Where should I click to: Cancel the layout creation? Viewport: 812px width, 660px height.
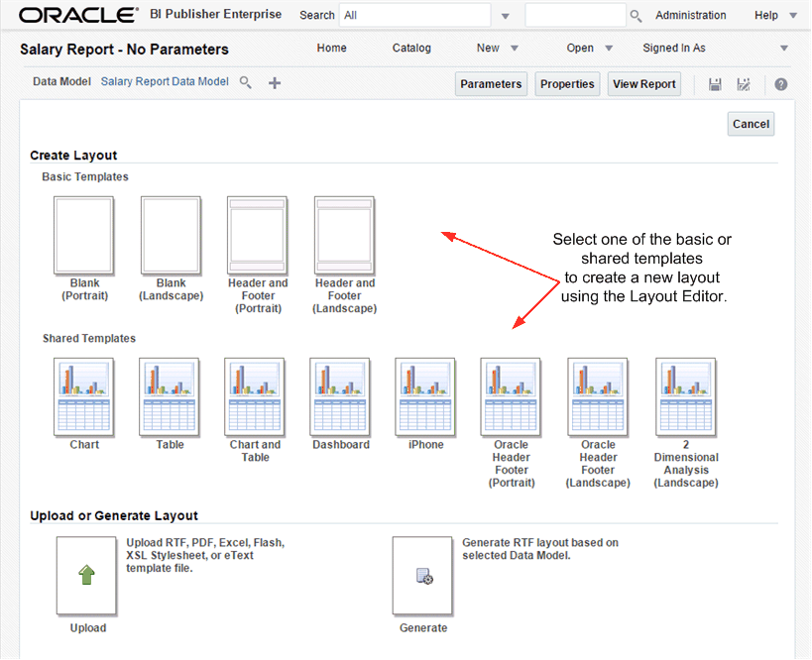coord(751,124)
